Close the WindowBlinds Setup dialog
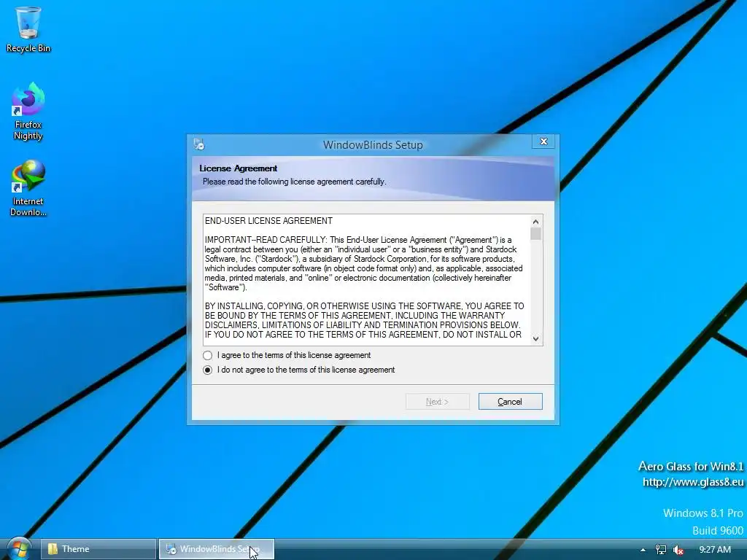 (x=543, y=141)
